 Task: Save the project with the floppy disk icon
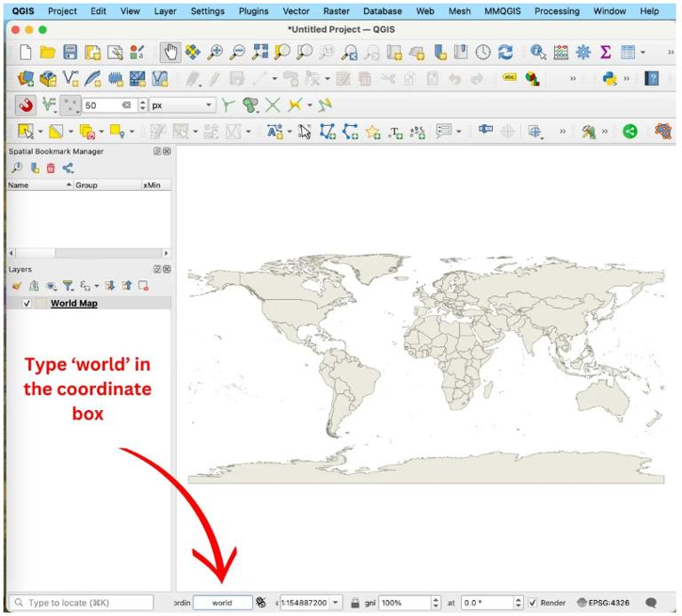pyautogui.click(x=70, y=52)
